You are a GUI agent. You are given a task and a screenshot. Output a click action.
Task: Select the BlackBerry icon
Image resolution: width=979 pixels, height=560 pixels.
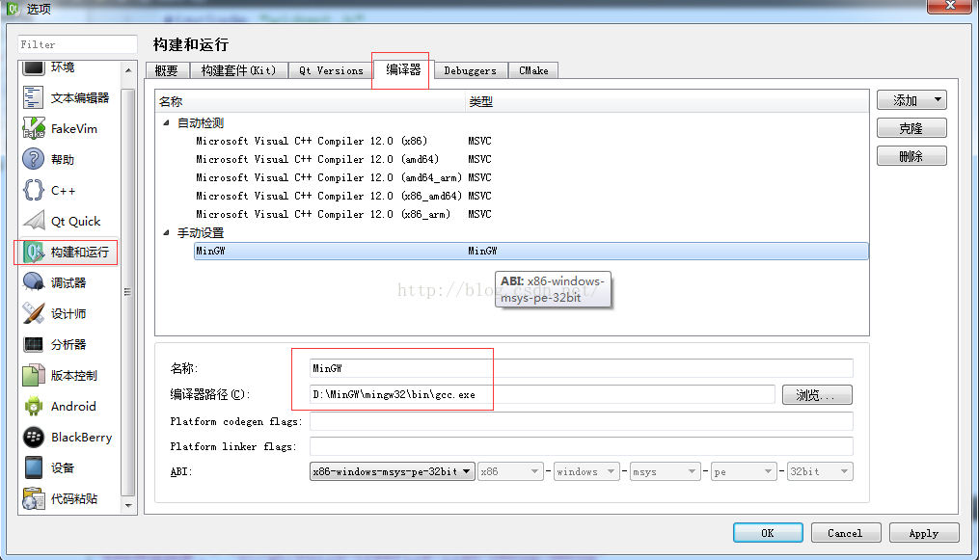33,438
